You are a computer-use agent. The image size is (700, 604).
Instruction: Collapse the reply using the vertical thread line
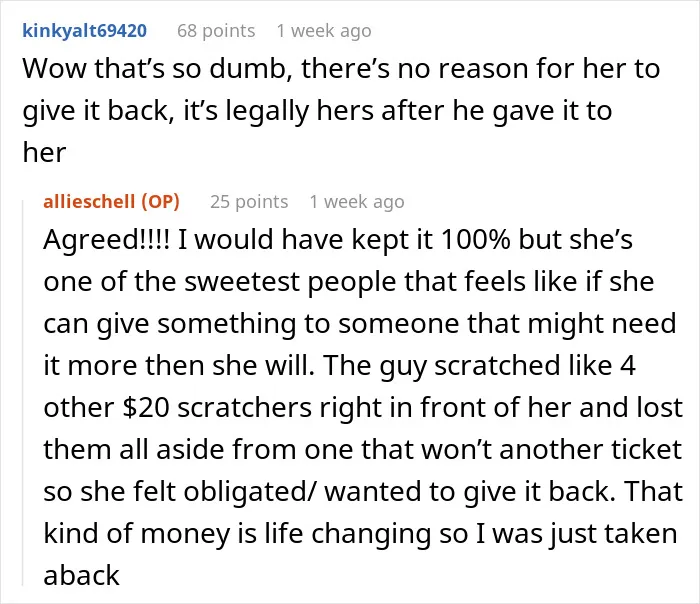tap(23, 393)
